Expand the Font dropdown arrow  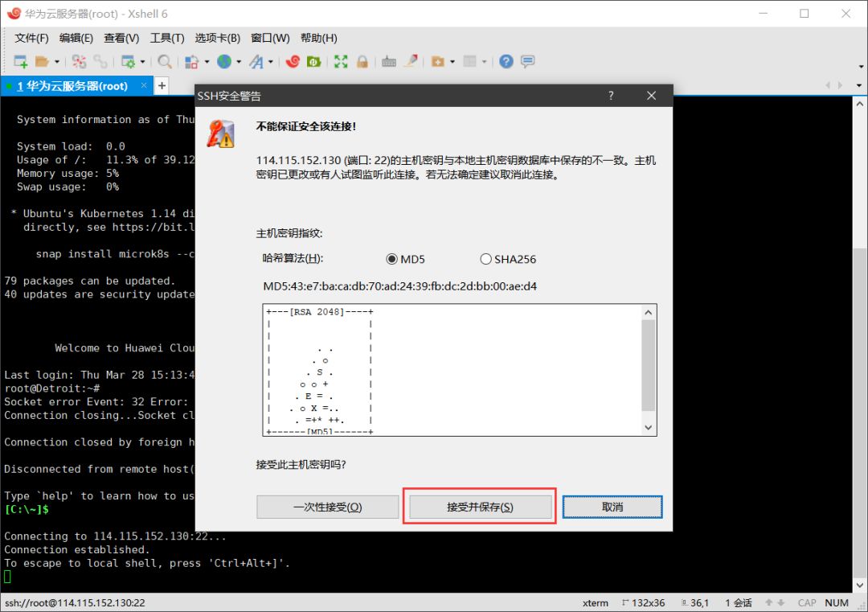pyautogui.click(x=271, y=61)
